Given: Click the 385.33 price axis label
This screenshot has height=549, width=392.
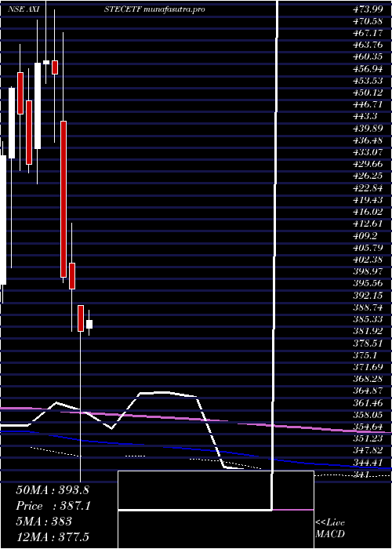Looking at the screenshot, I should tap(367, 319).
